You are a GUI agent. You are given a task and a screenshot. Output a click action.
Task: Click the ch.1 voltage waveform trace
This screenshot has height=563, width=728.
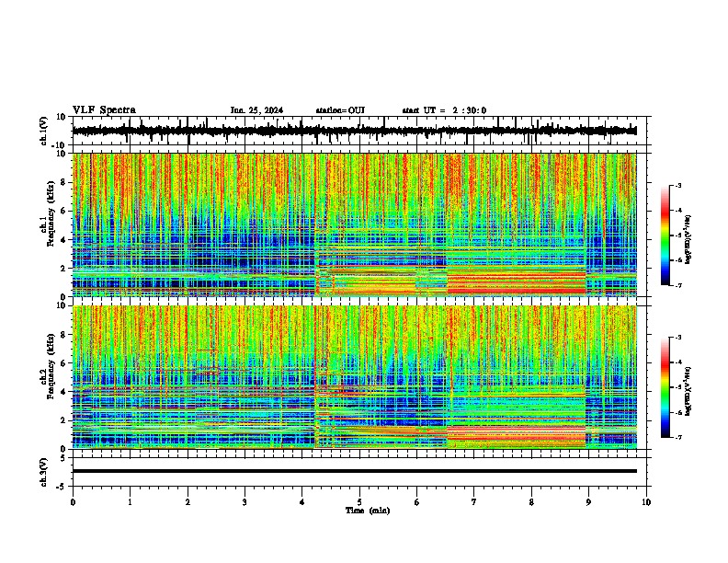[354, 131]
